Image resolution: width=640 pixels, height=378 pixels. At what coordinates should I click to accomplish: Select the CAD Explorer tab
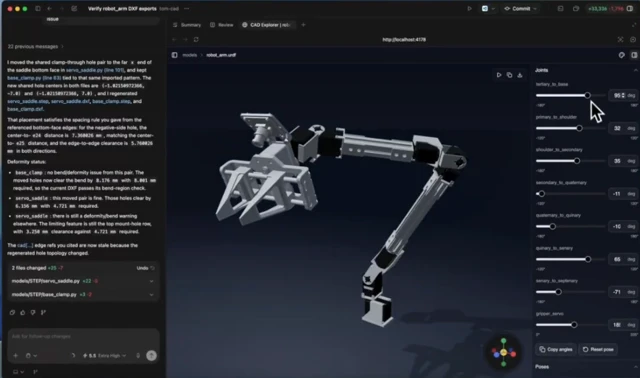(x=266, y=25)
